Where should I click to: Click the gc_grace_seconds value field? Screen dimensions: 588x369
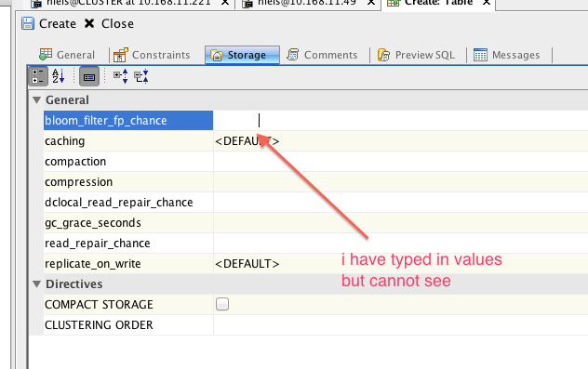[401, 223]
